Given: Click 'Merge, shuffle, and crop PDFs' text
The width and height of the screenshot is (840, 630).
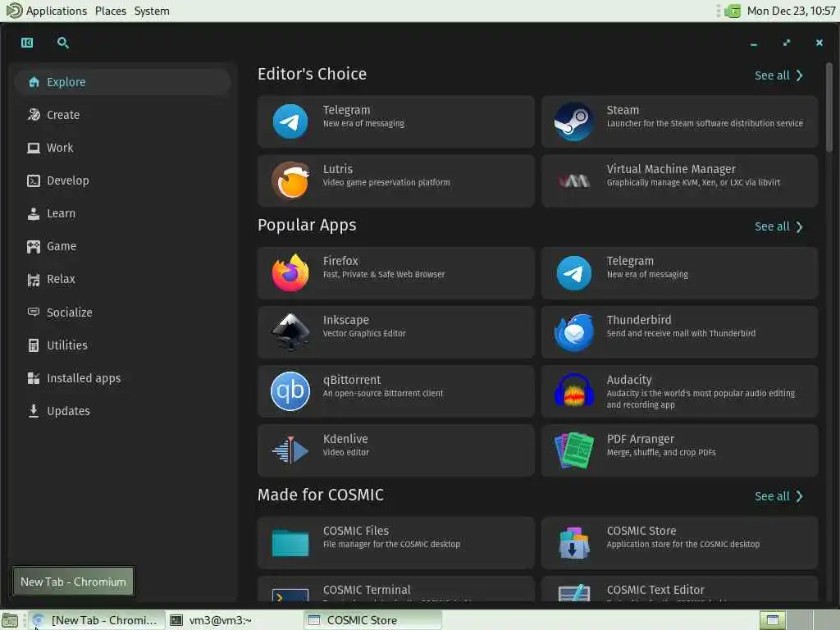Looking at the screenshot, I should click(x=661, y=452).
